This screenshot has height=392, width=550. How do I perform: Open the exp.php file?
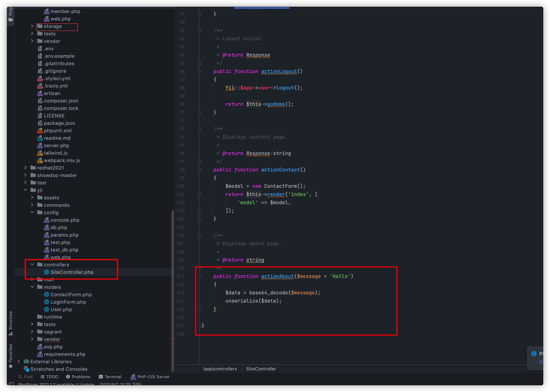point(53,347)
